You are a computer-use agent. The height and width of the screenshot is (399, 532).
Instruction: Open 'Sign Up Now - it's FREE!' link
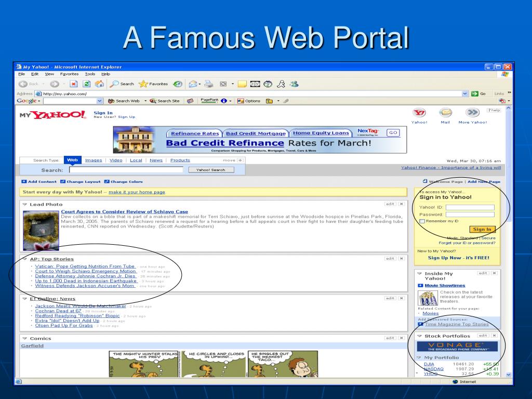coord(458,258)
